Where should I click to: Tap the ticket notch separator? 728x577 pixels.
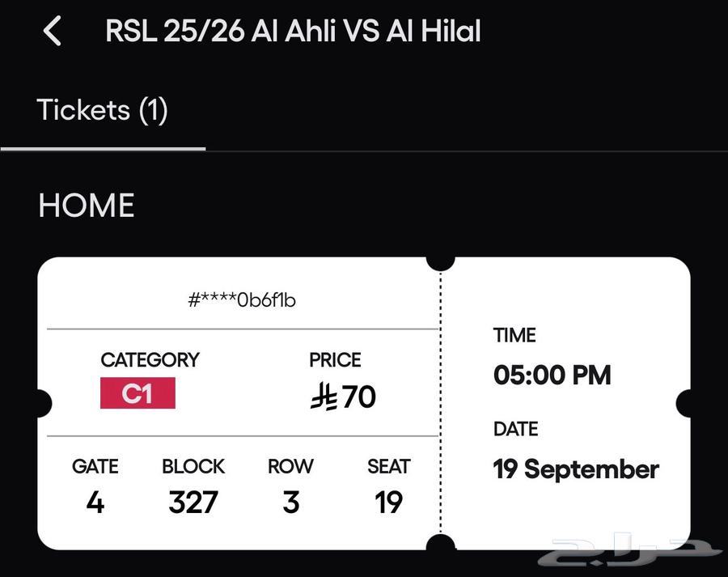click(442, 260)
